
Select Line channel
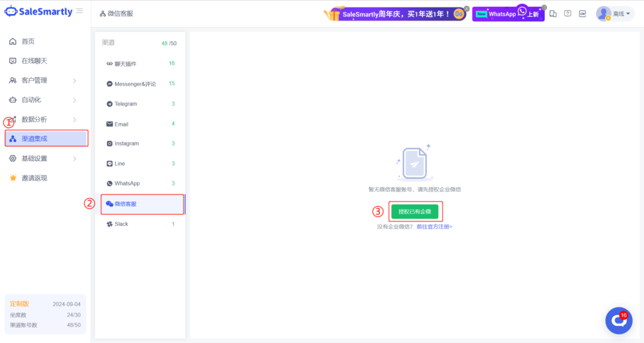[140, 164]
